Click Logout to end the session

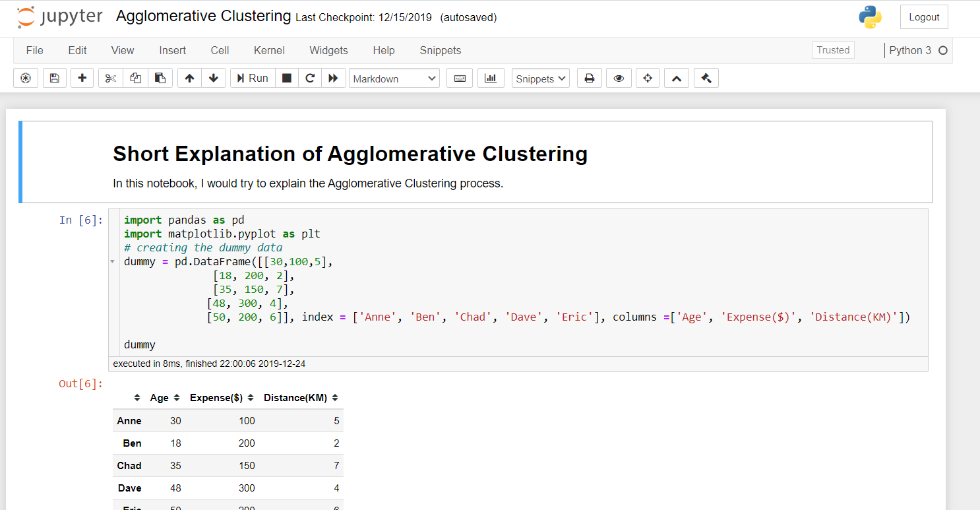point(923,16)
